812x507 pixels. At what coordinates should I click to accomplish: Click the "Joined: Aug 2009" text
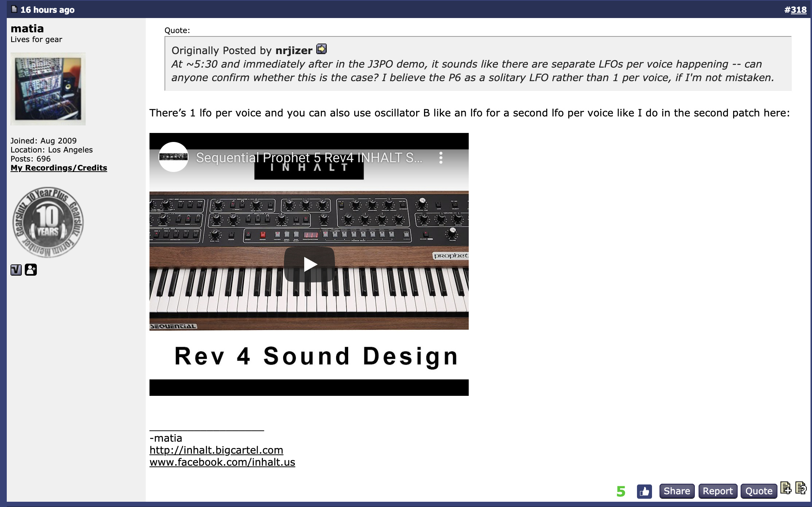pyautogui.click(x=44, y=141)
